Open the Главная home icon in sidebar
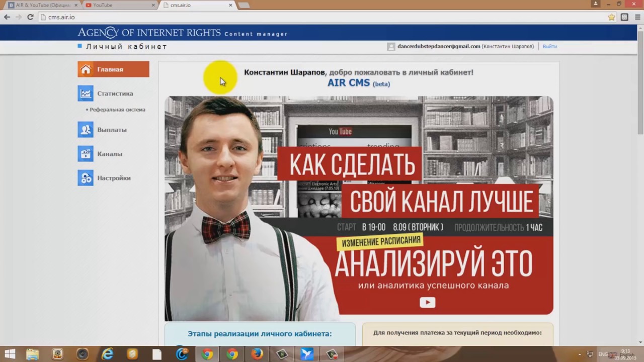The height and width of the screenshot is (362, 644). coord(86,69)
